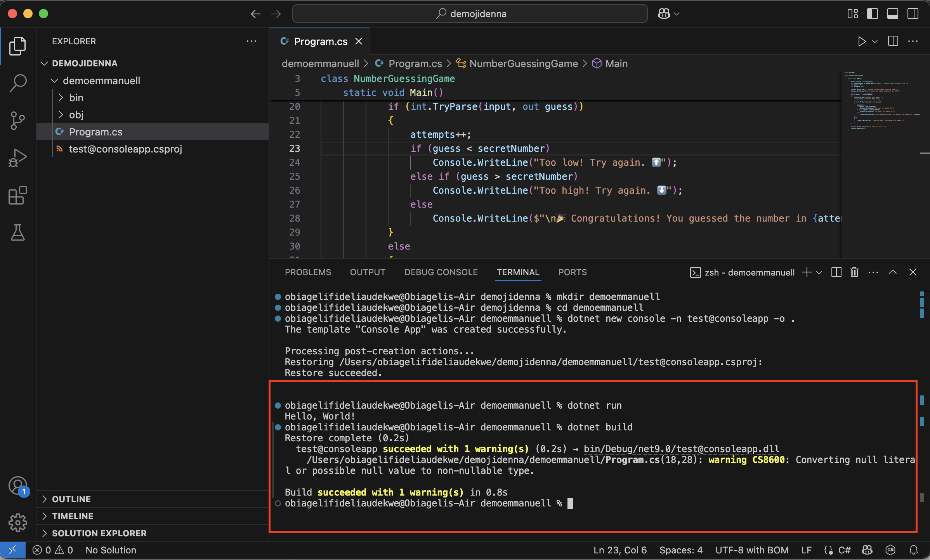The image size is (930, 560).
Task: Open test@consoleapp.csproj in the file tree
Action: 153,149
